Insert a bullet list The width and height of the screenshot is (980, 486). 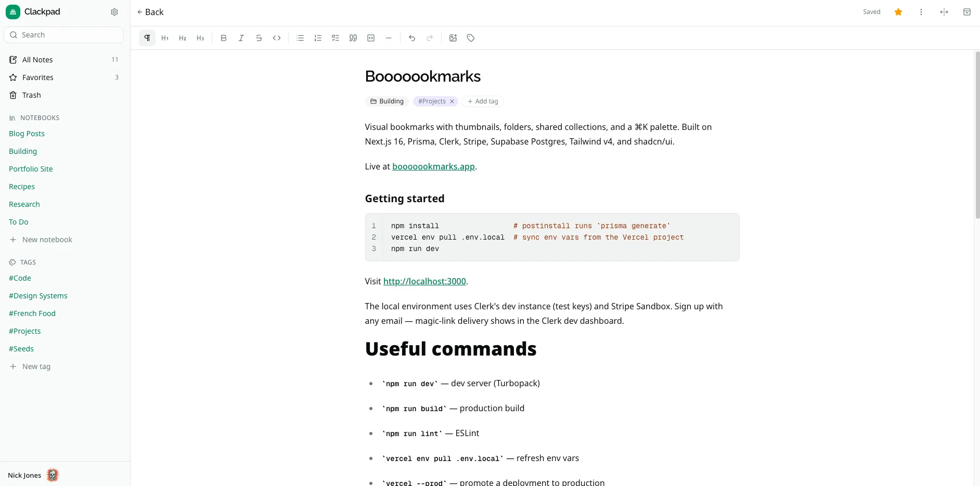click(300, 38)
